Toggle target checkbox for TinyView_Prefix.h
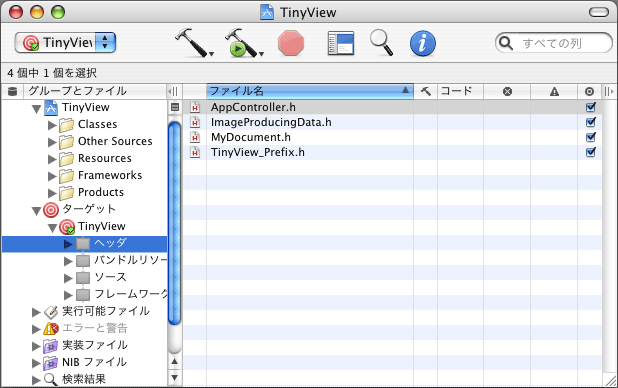Image resolution: width=618 pixels, height=388 pixels. (590, 152)
